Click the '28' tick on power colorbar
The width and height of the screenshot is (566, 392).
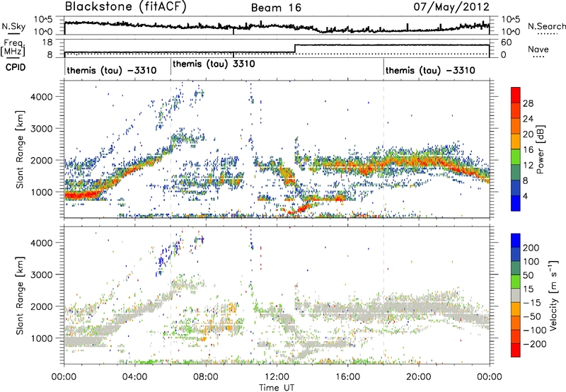tap(528, 103)
